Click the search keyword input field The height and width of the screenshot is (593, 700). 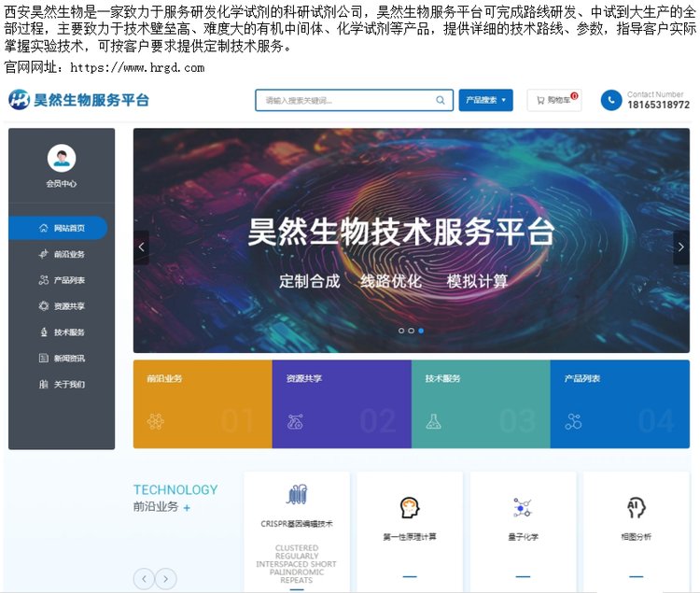(345, 101)
